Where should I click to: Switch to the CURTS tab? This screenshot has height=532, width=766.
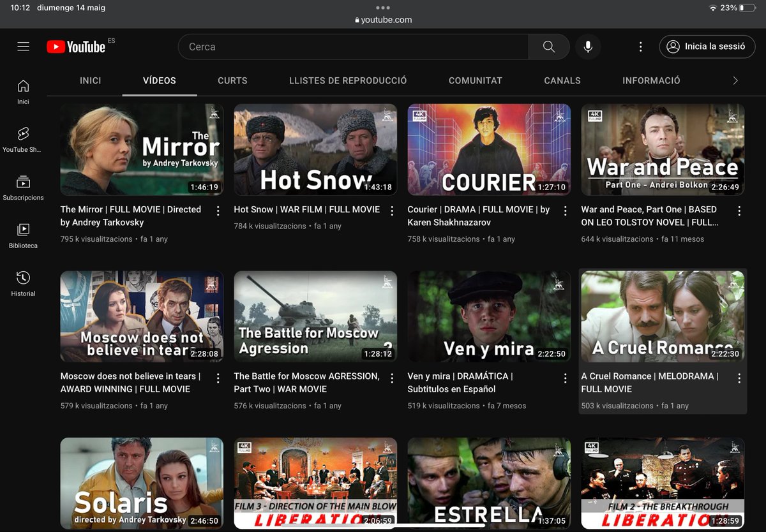(x=232, y=80)
